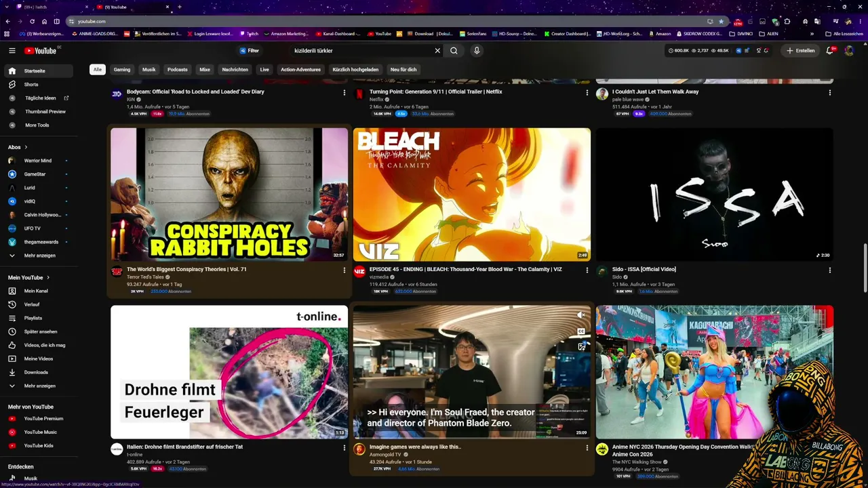Clear the search field with the X

pyautogui.click(x=437, y=51)
